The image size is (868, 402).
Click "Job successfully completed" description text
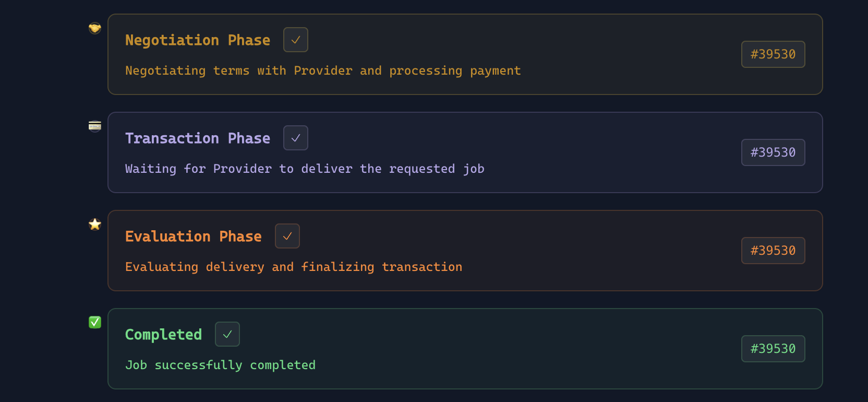pos(220,365)
